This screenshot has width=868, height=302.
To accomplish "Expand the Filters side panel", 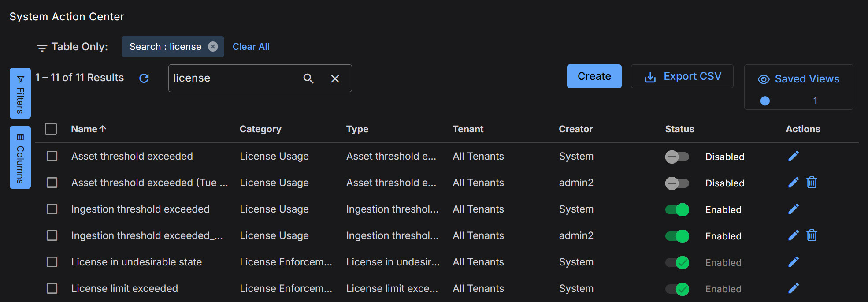I will coord(20,93).
